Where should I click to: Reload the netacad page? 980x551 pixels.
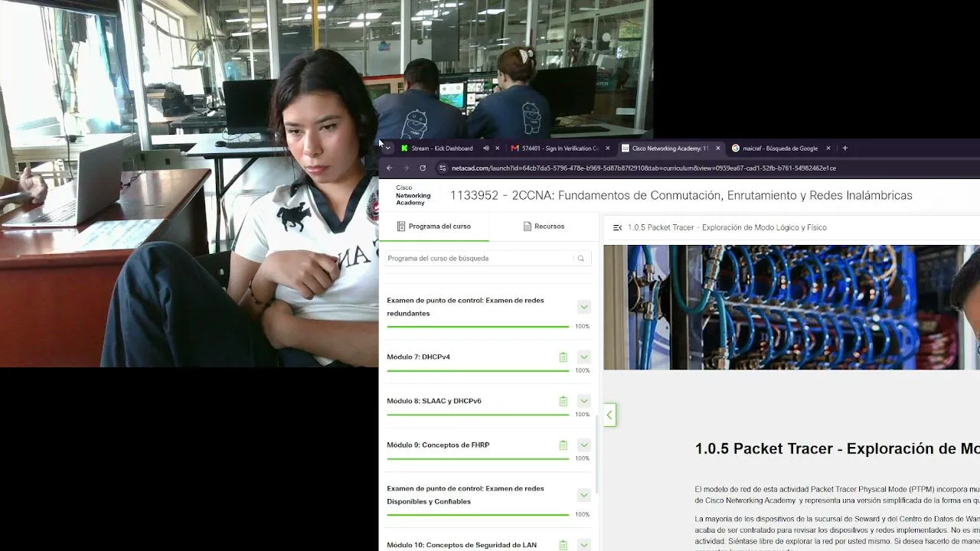coord(423,168)
